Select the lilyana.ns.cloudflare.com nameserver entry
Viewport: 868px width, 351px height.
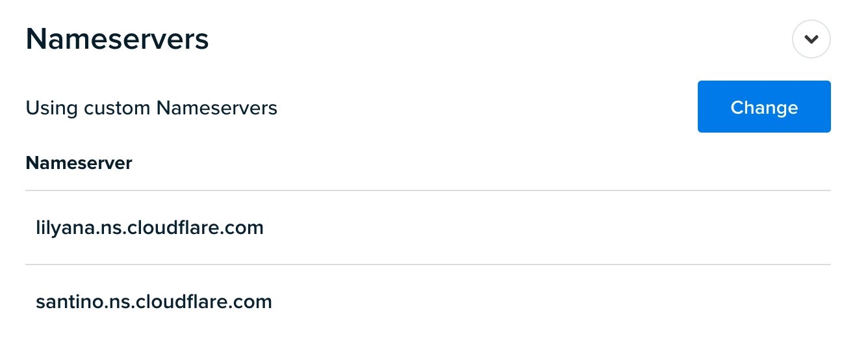point(428,227)
